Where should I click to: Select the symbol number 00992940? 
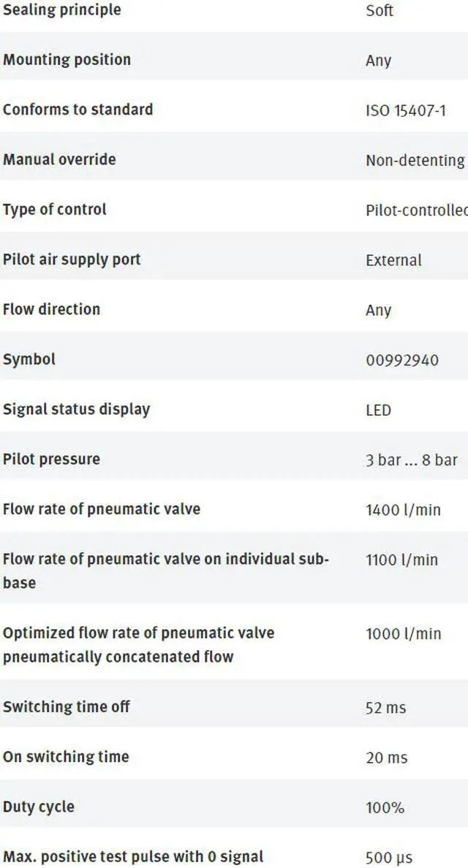(402, 360)
